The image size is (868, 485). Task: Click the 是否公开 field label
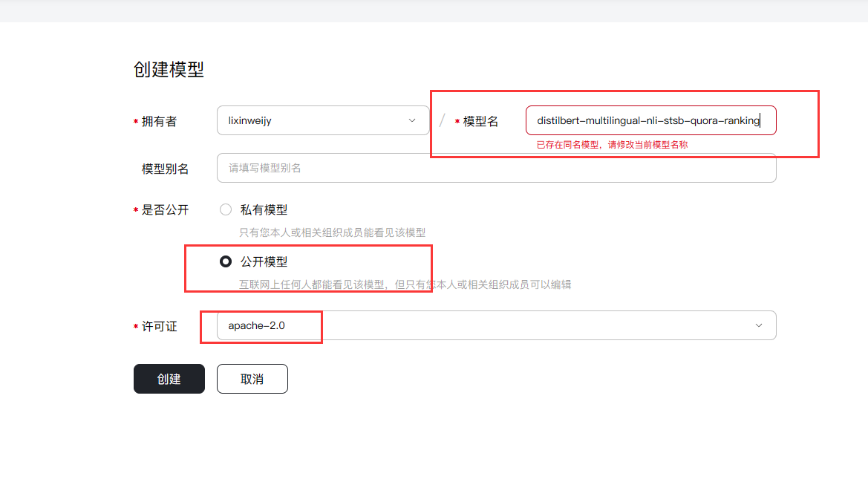165,210
